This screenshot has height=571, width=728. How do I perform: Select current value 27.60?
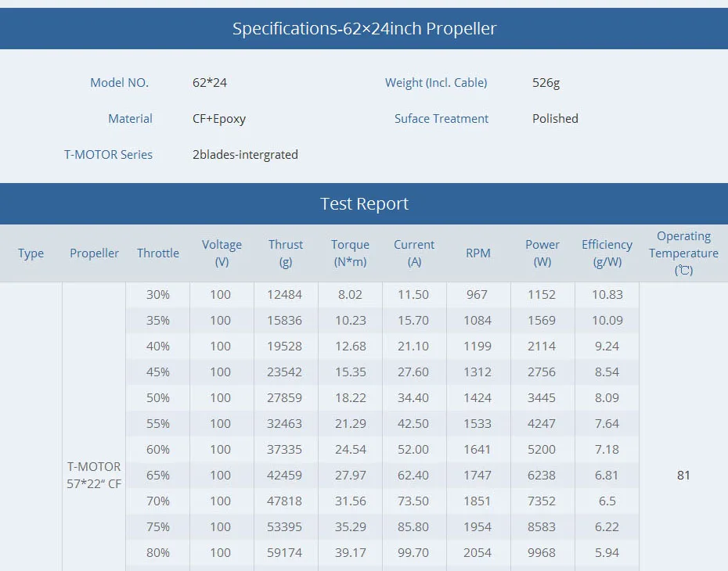pos(413,372)
